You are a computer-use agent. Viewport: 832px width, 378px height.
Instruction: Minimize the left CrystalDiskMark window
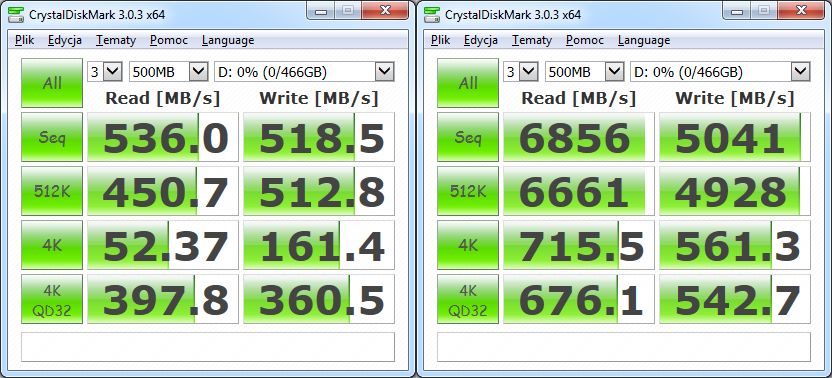(320, 10)
